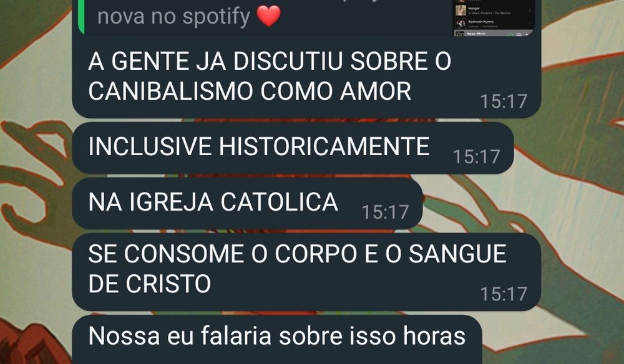Screen dimensions: 624x364
Task: Click 'Bedroom Hymns' track in the thumbnail
Action: [x=495, y=24]
